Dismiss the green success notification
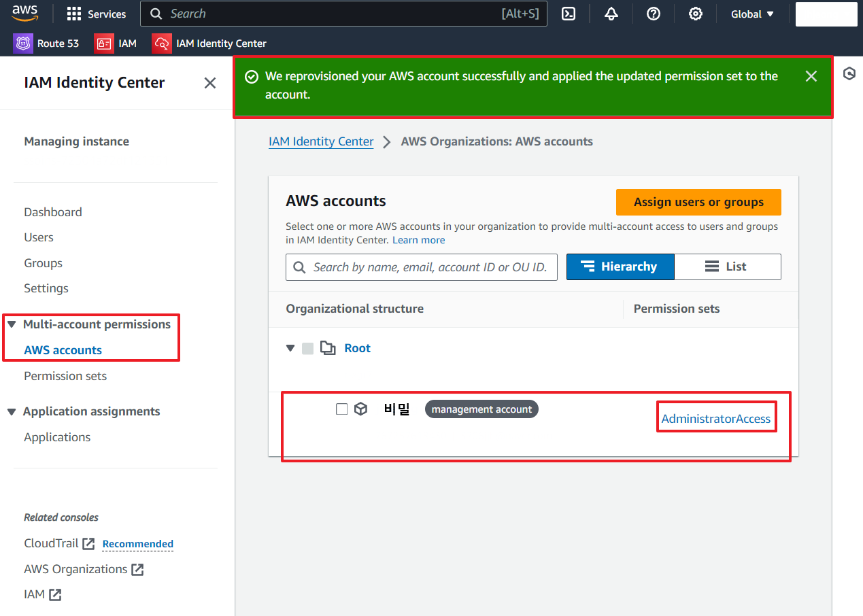 coord(811,76)
